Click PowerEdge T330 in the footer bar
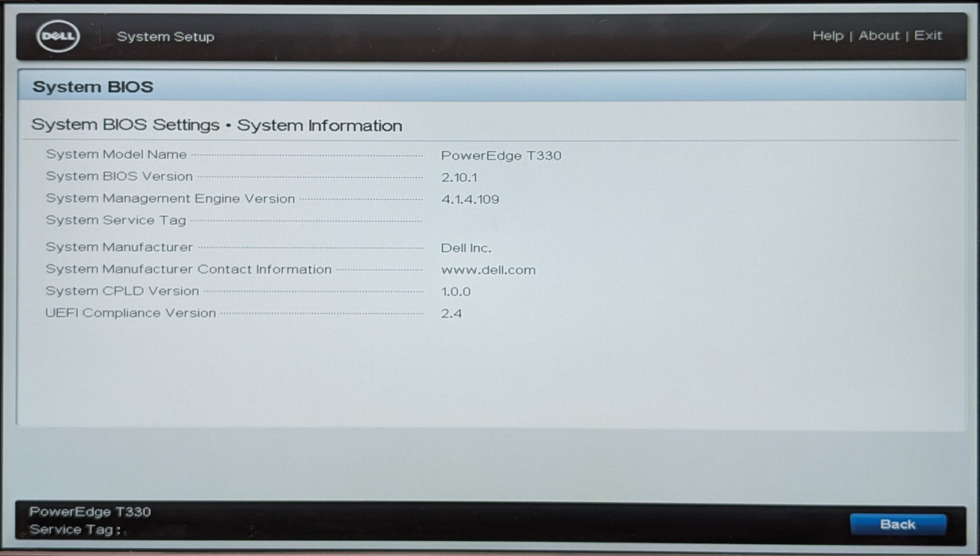Viewport: 980px width, 556px height. pyautogui.click(x=90, y=512)
